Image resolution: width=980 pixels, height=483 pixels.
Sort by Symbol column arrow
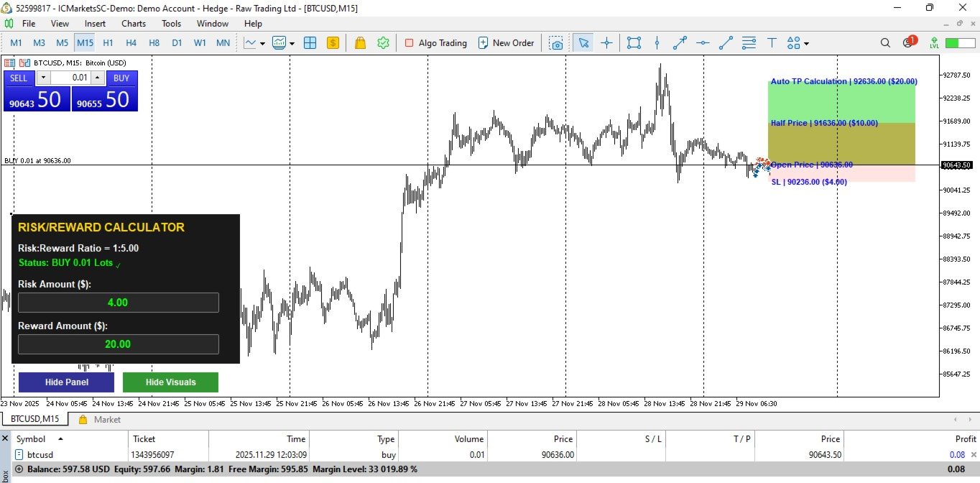click(x=60, y=438)
